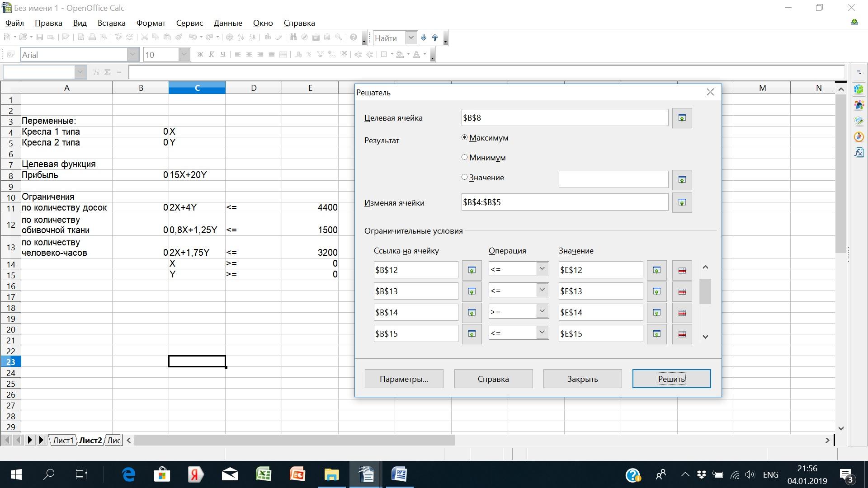Toggle center horizontally in formatting toolbar

pos(249,55)
